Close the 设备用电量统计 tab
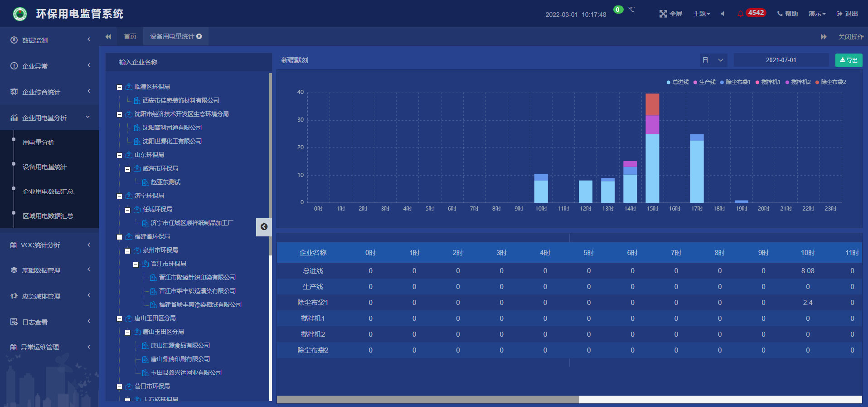The height and width of the screenshot is (407, 868). point(199,36)
